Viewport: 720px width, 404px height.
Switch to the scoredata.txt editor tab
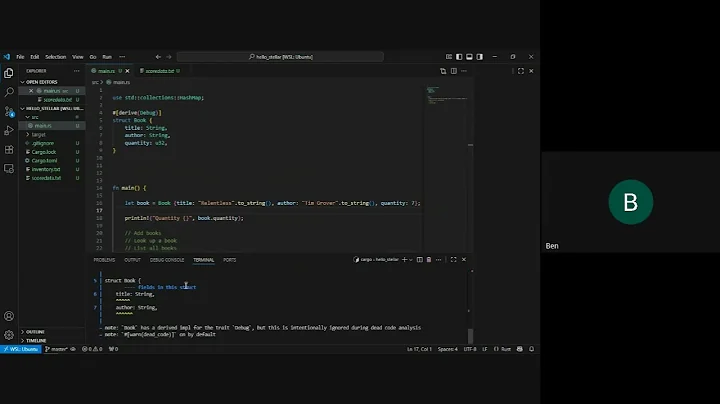coord(159,71)
